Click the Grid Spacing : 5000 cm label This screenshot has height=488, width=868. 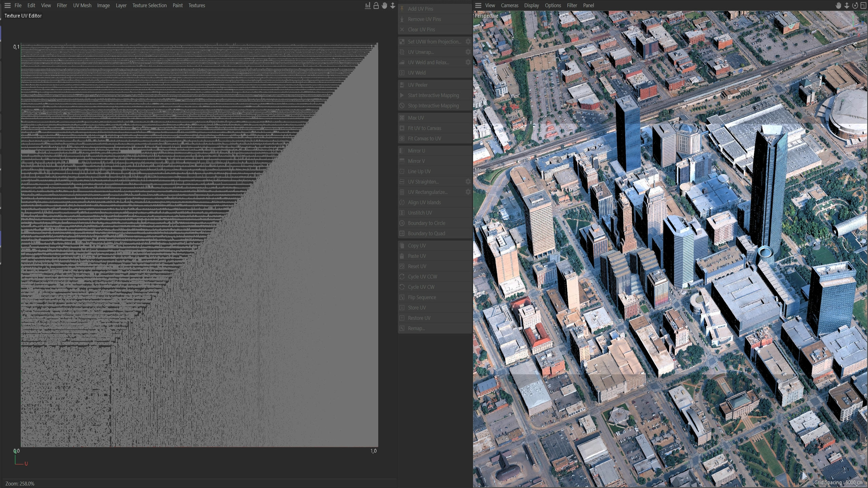point(839,483)
